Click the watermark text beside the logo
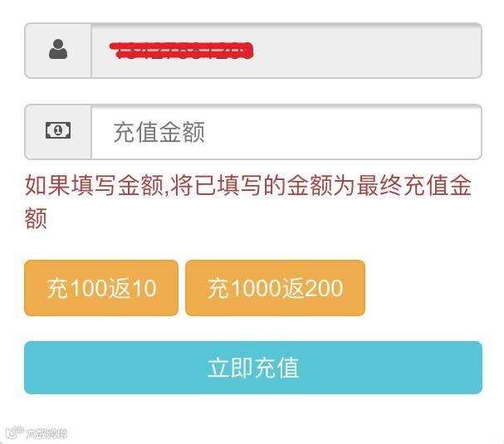The height and width of the screenshot is (444, 504). (46, 434)
